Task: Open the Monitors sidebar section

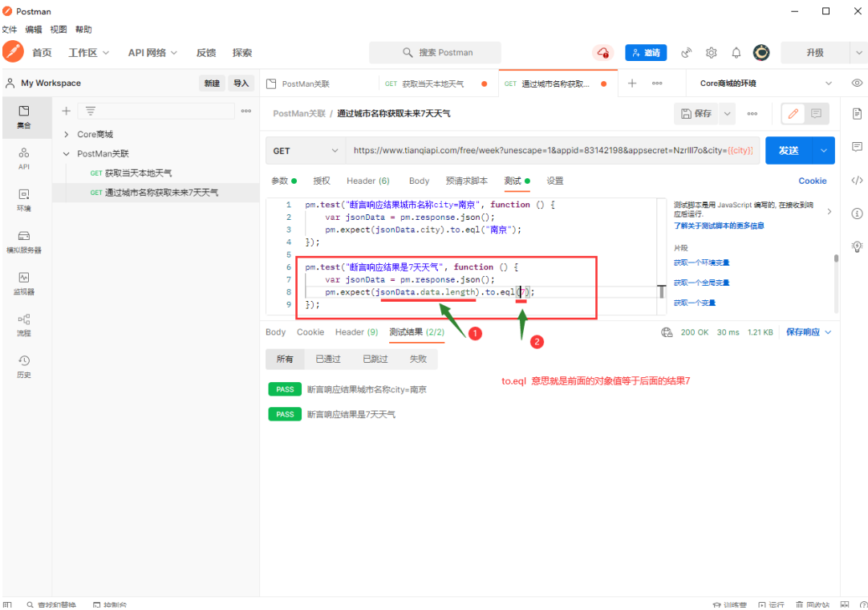Action: pos(24,283)
